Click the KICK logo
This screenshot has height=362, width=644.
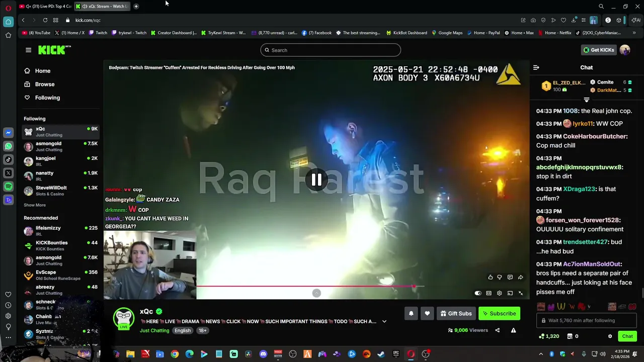click(x=54, y=50)
